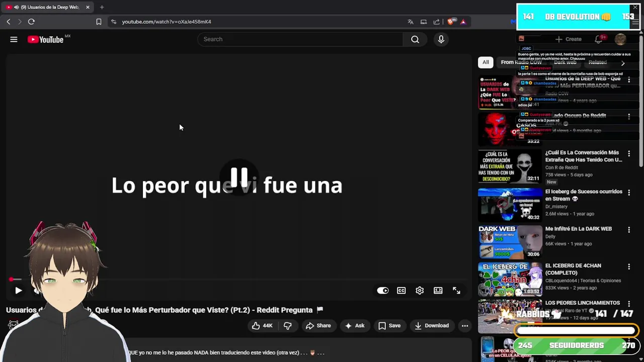Open the Iceberg de 4chan thumbnail

pos(510,279)
